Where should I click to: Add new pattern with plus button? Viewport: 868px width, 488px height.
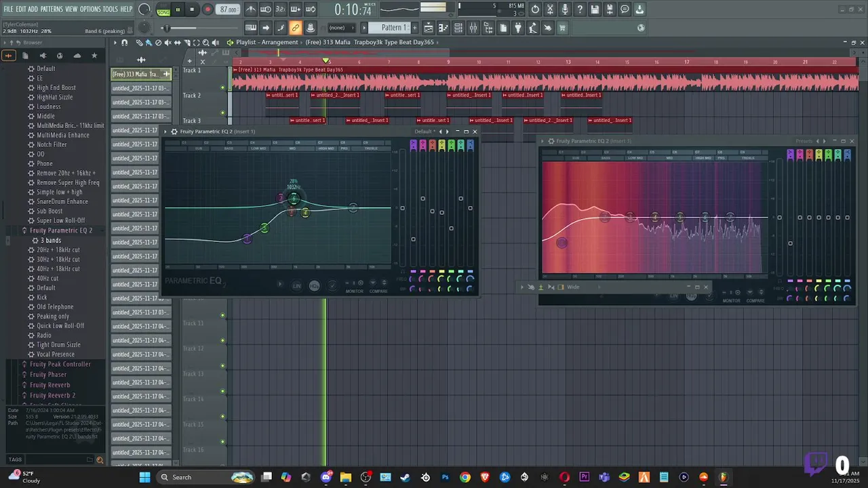tap(414, 28)
